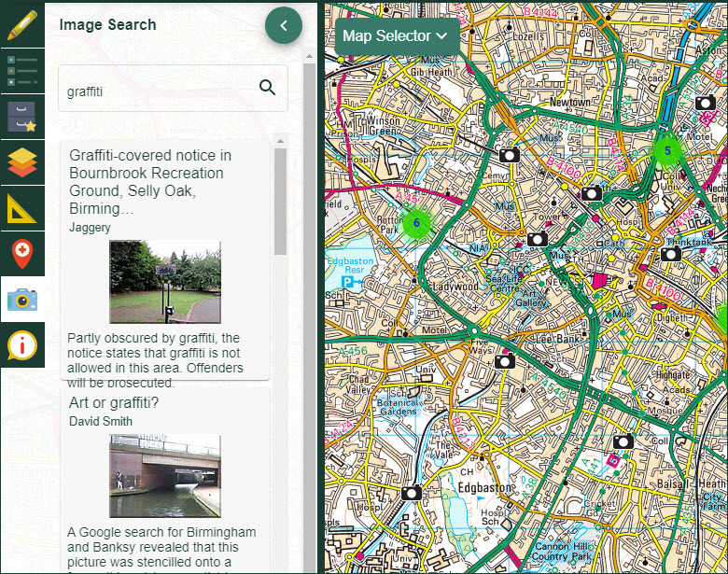The image size is (728, 574).
Task: Click the camera marker near Edgbaston
Action: pyautogui.click(x=412, y=493)
